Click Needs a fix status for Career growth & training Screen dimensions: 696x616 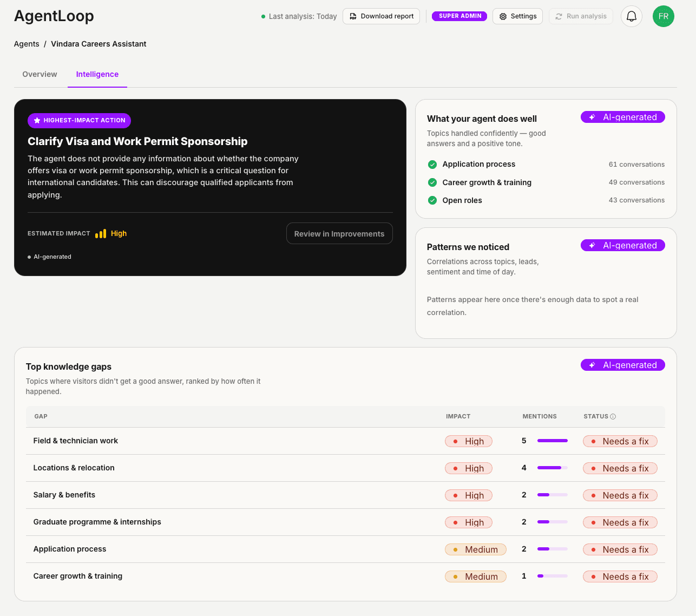[620, 576]
